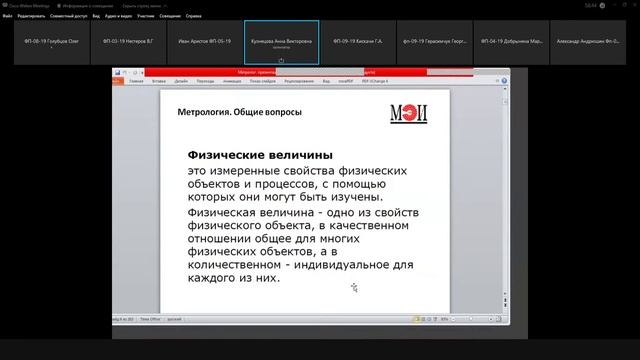
Task: Switch to the Показ слайдов ribbon tab
Action: [262, 81]
